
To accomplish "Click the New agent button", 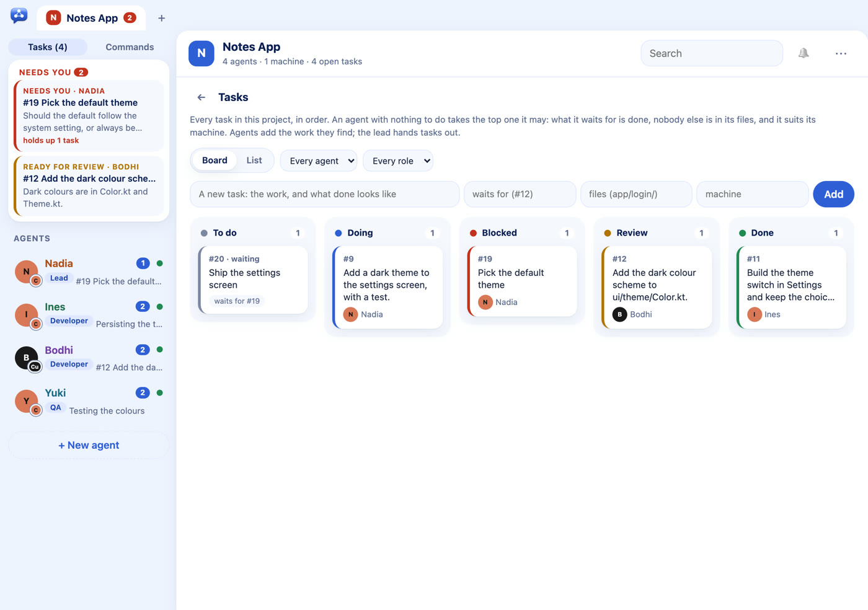I will [89, 445].
